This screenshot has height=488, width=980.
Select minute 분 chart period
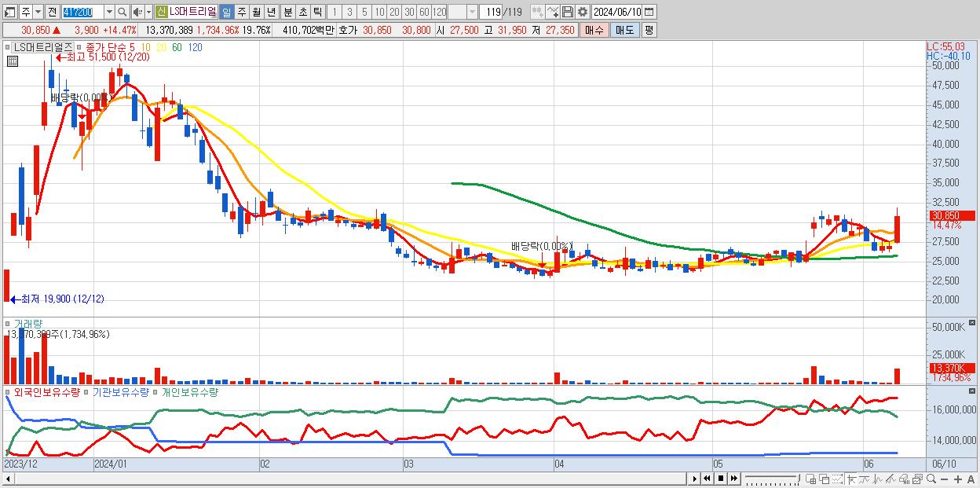[x=288, y=12]
